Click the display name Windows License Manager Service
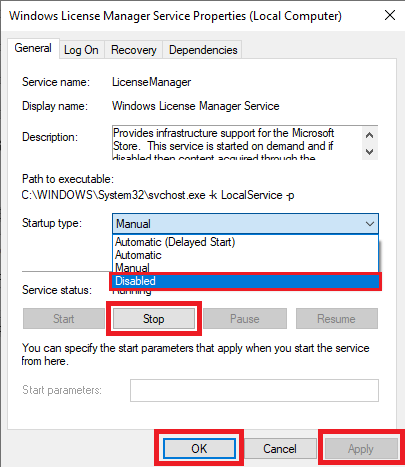 [x=196, y=106]
